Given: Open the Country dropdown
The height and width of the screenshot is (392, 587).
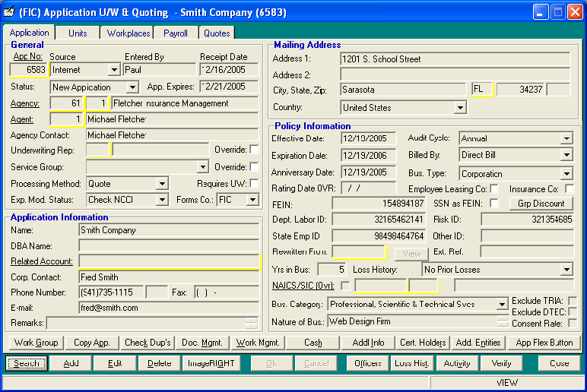Looking at the screenshot, I should pyautogui.click(x=460, y=108).
